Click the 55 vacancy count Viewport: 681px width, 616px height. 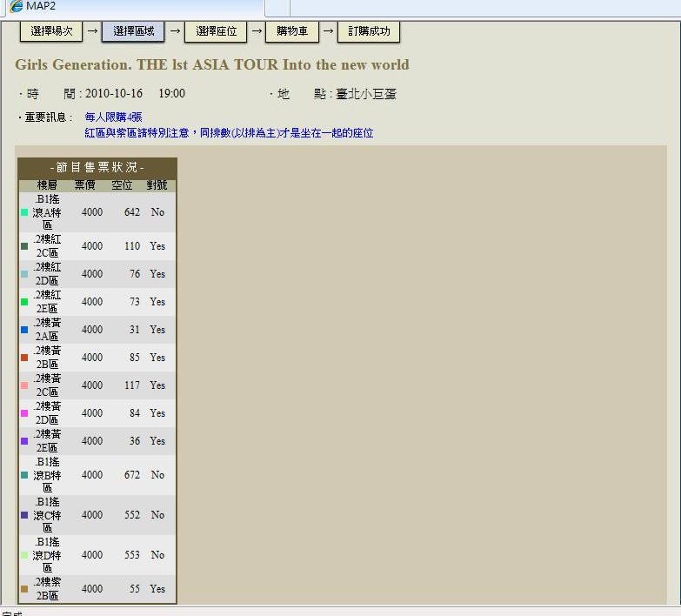coord(135,589)
